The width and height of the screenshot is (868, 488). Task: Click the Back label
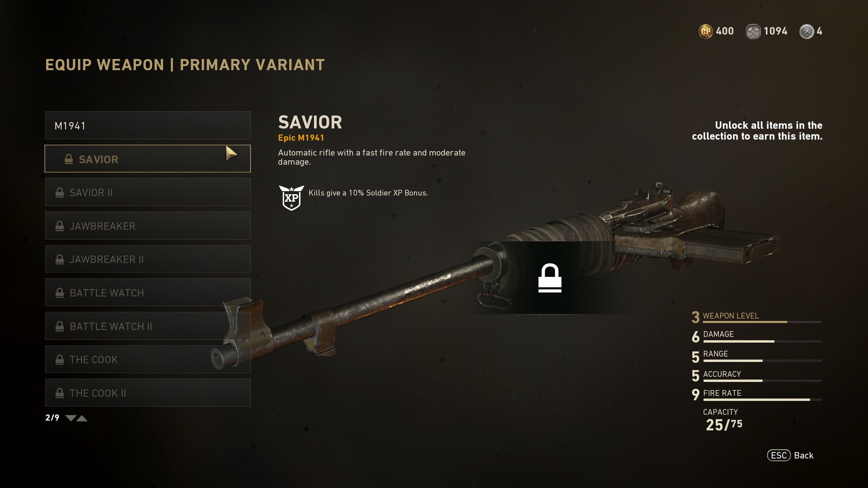(x=804, y=455)
